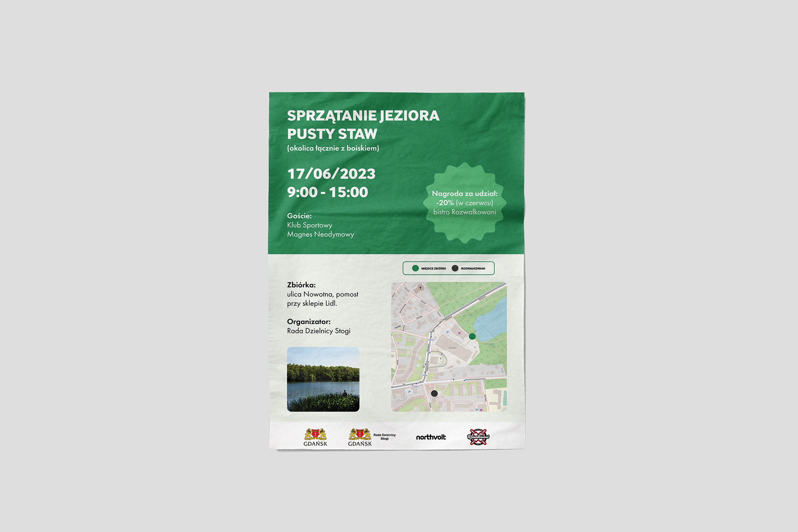The width and height of the screenshot is (798, 532).
Task: Click the standalone Gdańsk coat-of-arms logo
Action: 315,437
